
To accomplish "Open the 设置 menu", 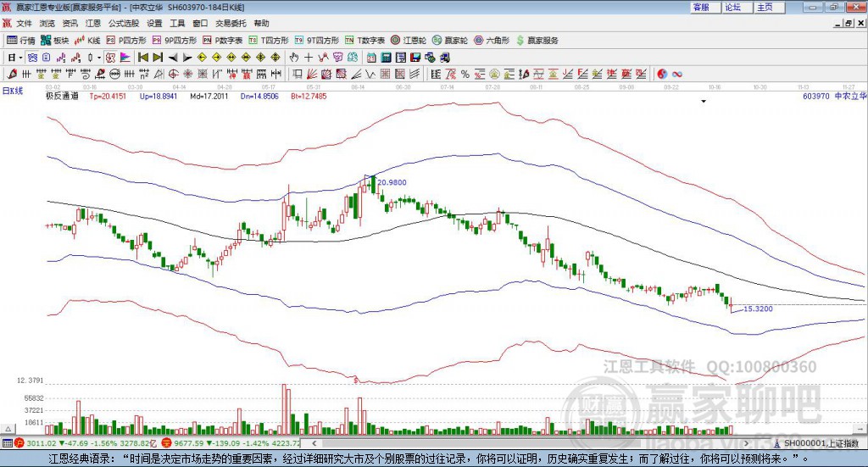I will 154,23.
